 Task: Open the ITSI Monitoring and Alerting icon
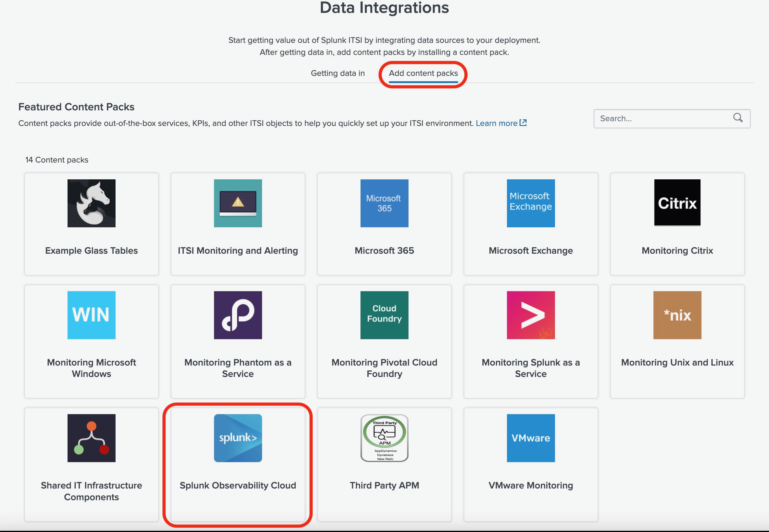[x=237, y=203]
